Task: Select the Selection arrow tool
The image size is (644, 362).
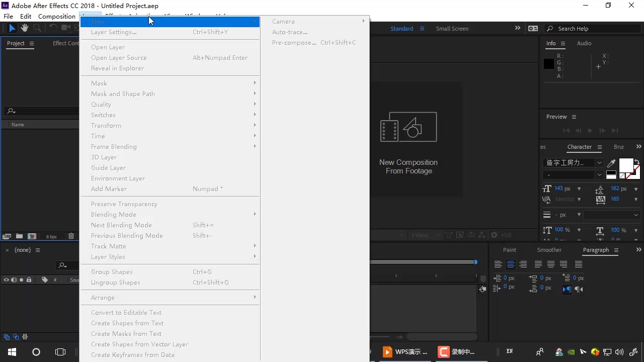Action: point(12,28)
